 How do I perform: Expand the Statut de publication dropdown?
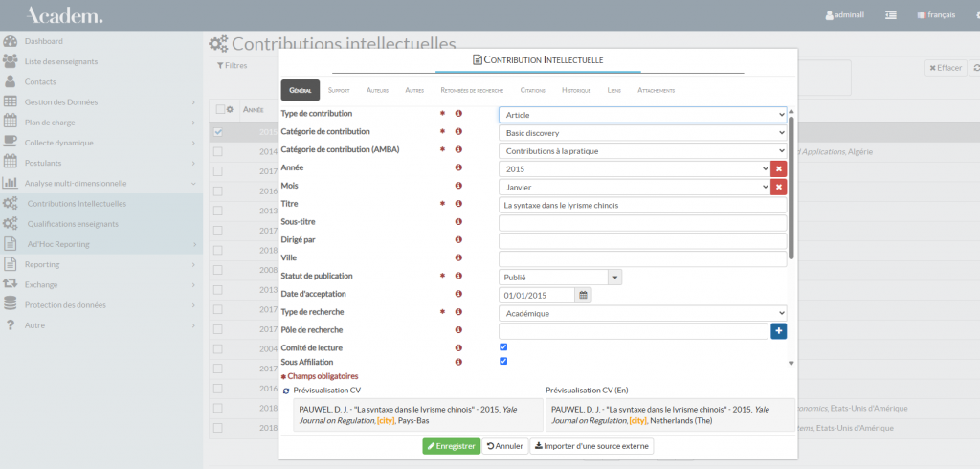pos(615,277)
